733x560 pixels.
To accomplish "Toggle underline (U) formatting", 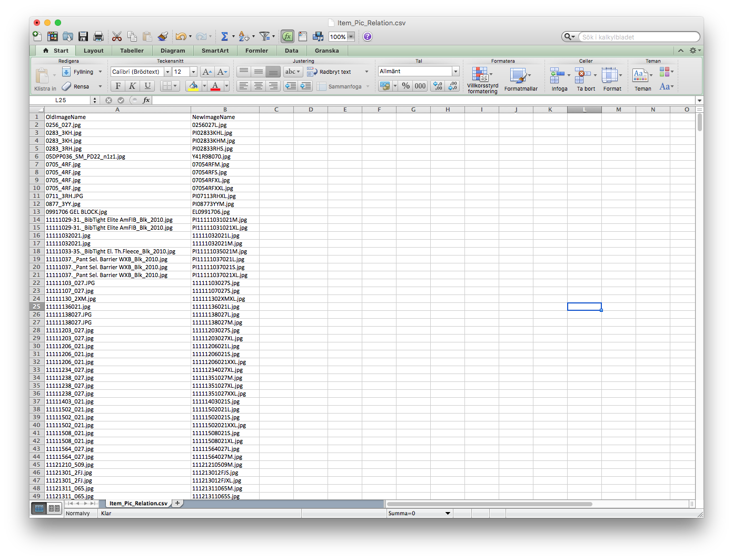I will pyautogui.click(x=147, y=86).
